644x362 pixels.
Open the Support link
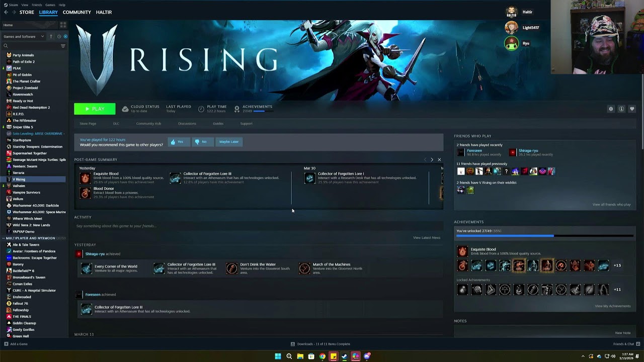pos(246,124)
